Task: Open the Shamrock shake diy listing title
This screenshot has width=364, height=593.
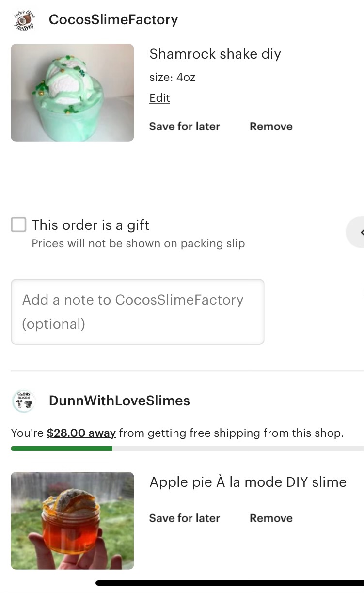Action: coord(215,54)
